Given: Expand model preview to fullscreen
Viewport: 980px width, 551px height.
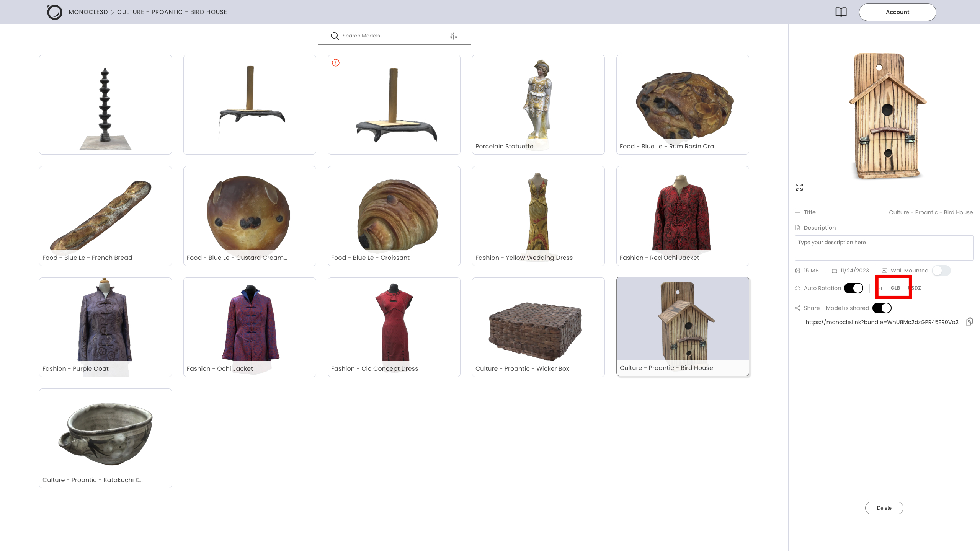Looking at the screenshot, I should (x=799, y=187).
